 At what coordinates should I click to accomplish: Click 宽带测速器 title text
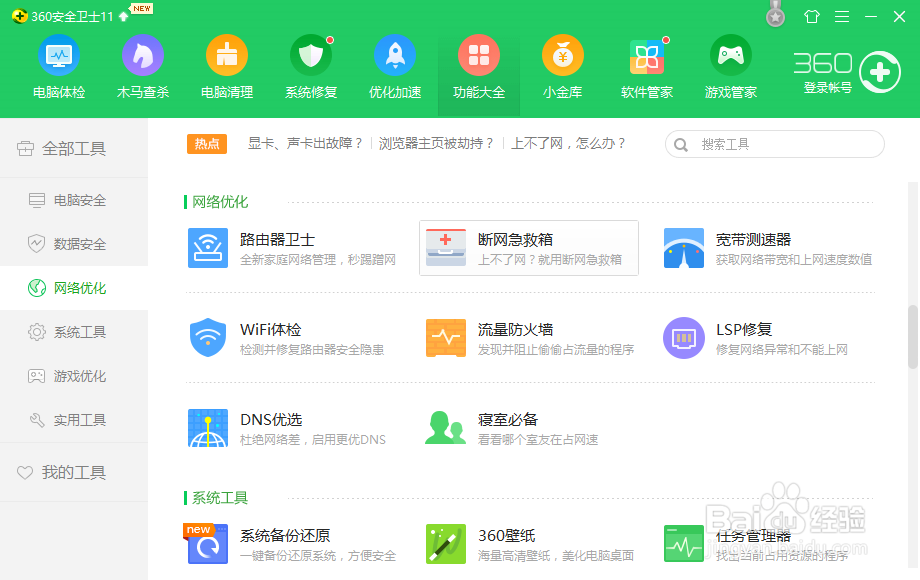[753, 239]
